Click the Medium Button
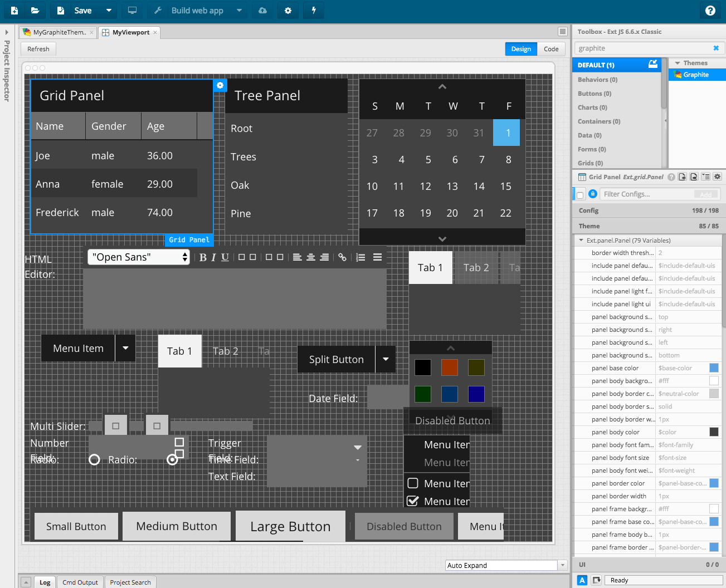Screen dimensions: 726x588 177,526
